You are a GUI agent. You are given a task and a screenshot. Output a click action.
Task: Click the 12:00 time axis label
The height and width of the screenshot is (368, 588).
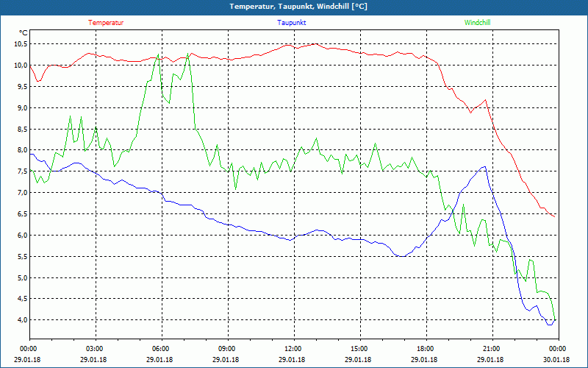pyautogui.click(x=293, y=349)
